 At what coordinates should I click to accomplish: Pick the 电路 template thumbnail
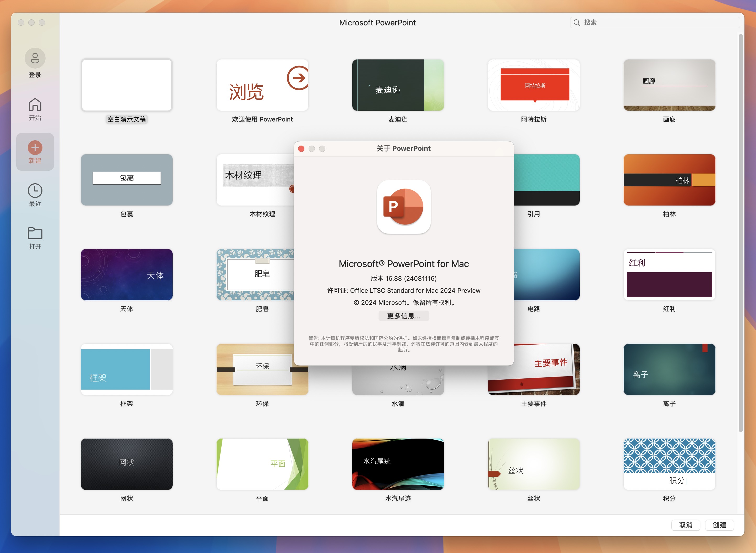pos(547,274)
